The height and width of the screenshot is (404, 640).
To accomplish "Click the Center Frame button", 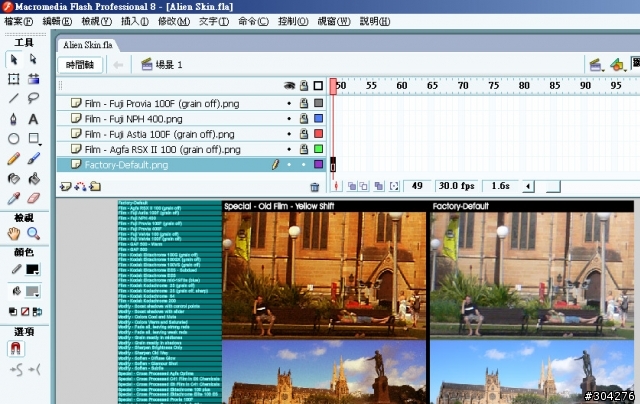I will pos(336,186).
